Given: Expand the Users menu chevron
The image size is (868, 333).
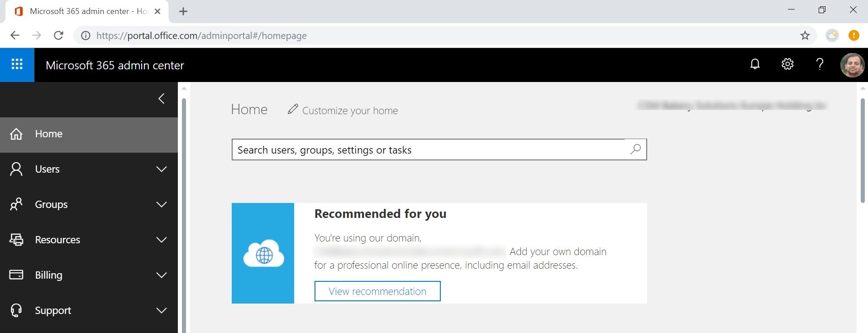Looking at the screenshot, I should pyautogui.click(x=162, y=169).
